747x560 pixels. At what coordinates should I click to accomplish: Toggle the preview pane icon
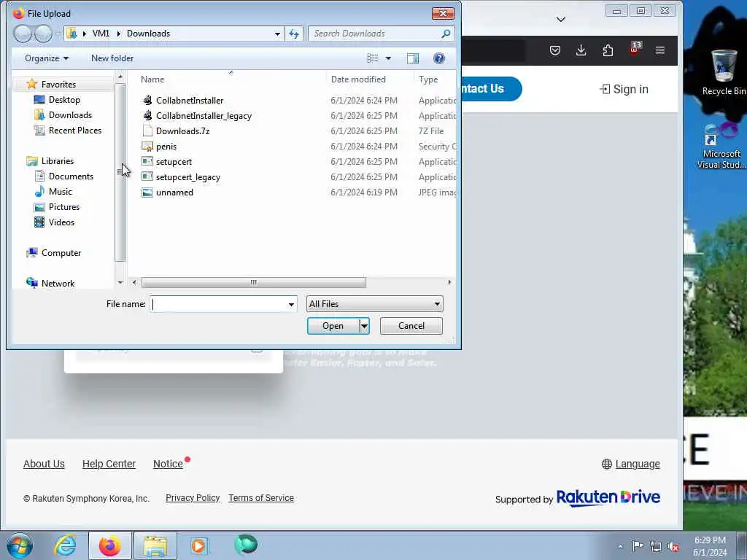click(413, 58)
